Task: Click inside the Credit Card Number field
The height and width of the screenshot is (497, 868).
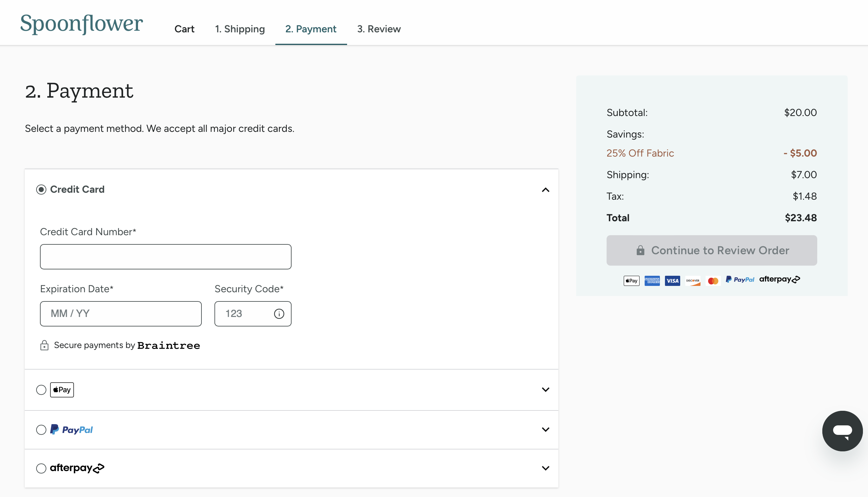Action: pos(165,256)
